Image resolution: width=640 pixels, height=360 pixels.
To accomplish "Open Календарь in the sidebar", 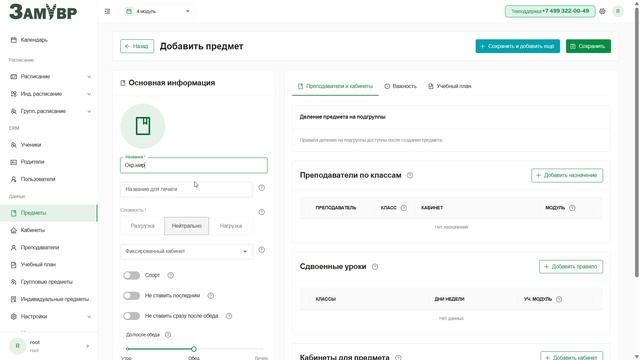I will tap(49, 40).
